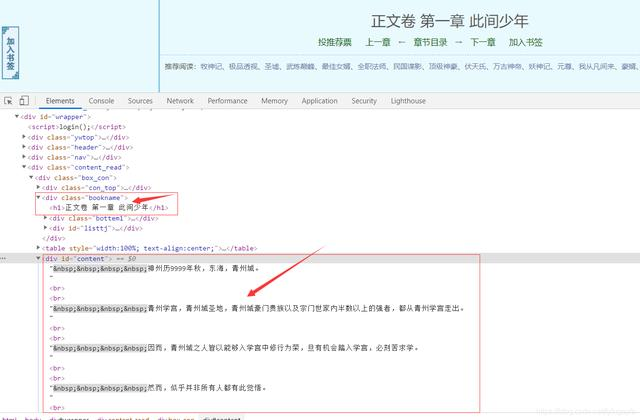
Task: Expand the div class header node
Action: [x=24, y=147]
